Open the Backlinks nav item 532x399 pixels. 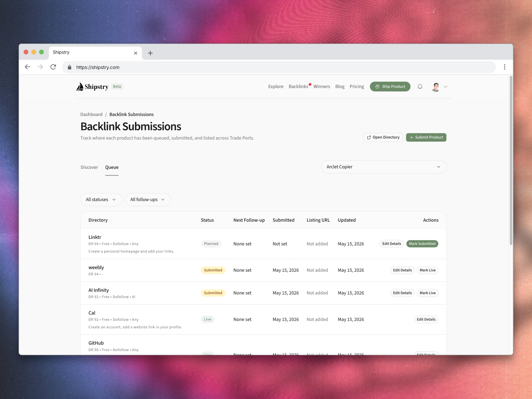point(298,87)
